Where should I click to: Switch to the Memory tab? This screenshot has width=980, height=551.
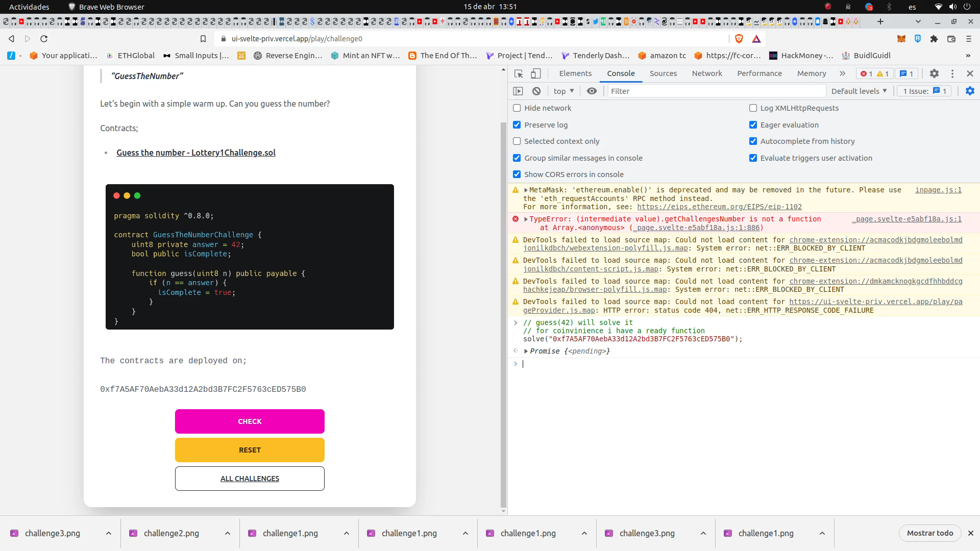pyautogui.click(x=812, y=73)
